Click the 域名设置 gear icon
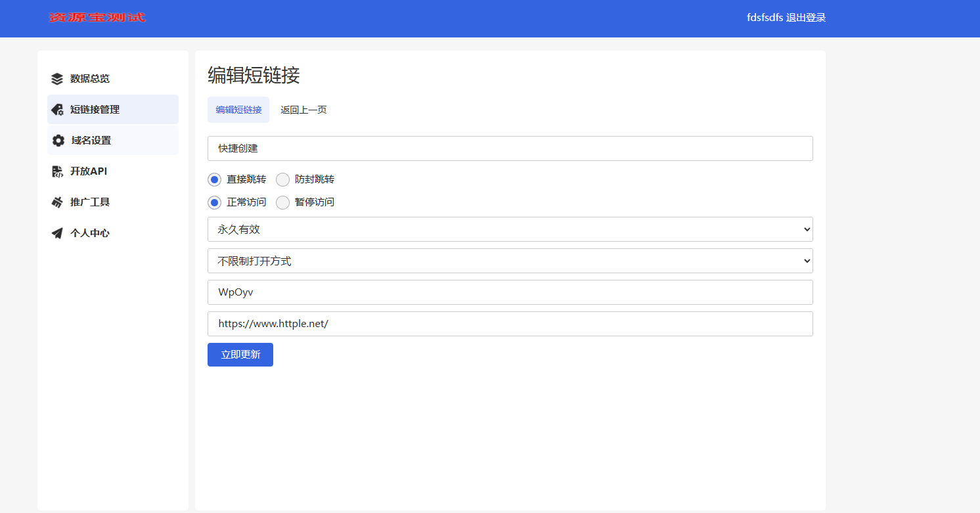 point(58,141)
